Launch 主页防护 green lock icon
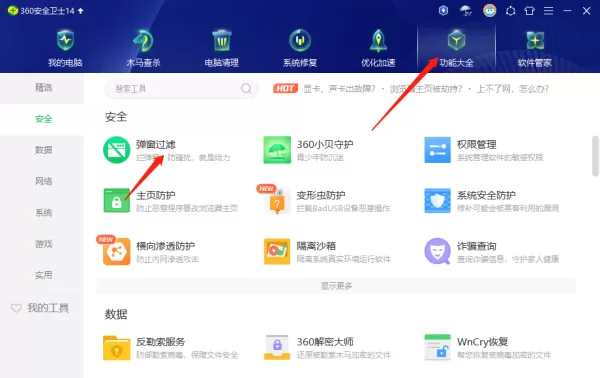 click(117, 200)
